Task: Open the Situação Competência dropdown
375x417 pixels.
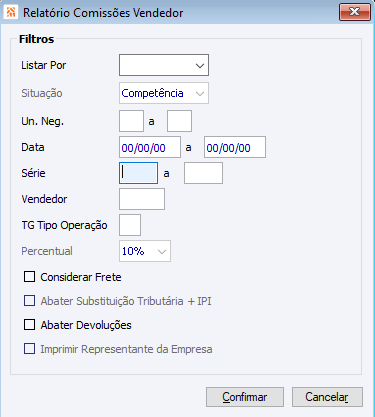Action: 164,93
